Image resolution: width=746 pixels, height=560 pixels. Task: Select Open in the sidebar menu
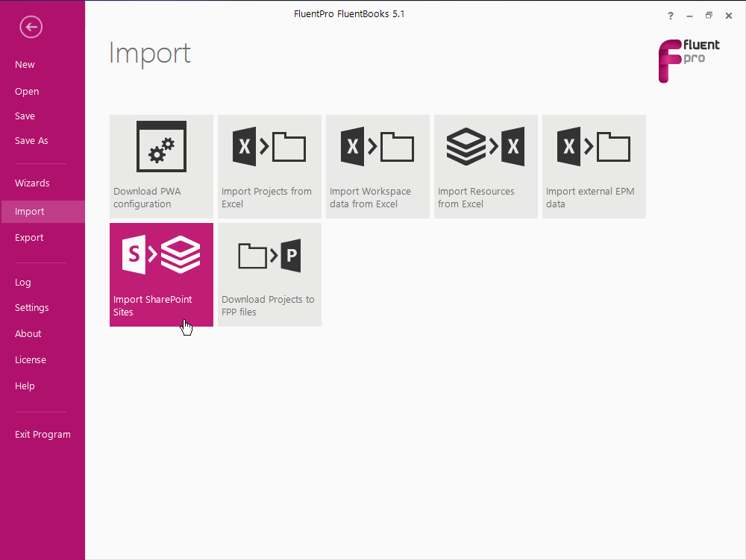pyautogui.click(x=27, y=91)
